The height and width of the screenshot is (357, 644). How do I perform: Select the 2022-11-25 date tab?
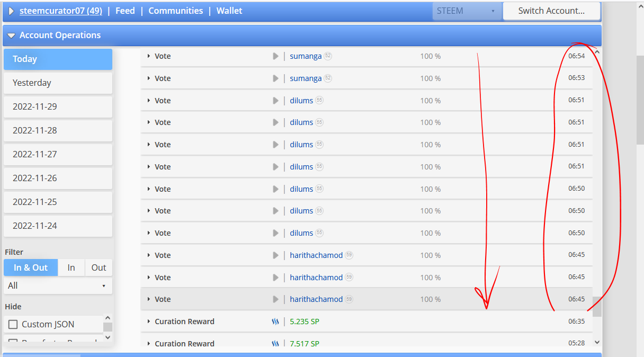(x=58, y=202)
